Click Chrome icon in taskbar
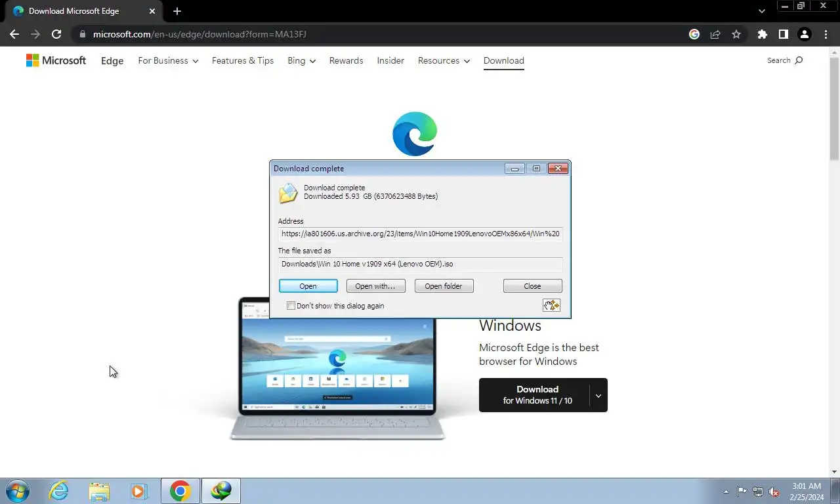The height and width of the screenshot is (504, 840). (180, 491)
